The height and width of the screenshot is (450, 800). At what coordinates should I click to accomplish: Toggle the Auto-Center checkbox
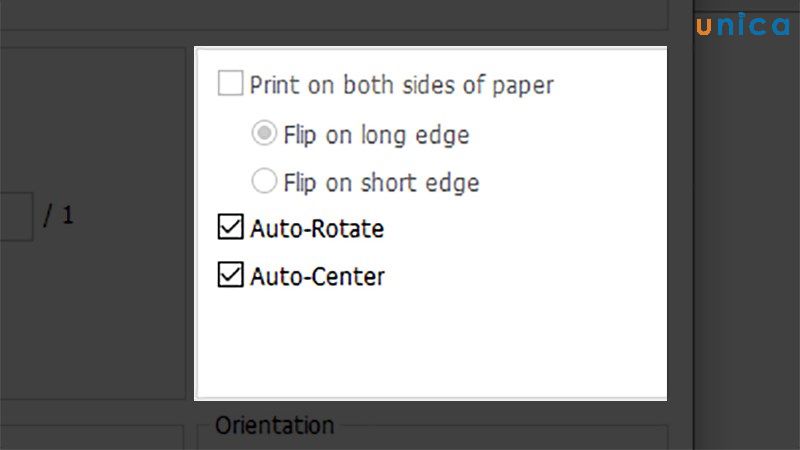pos(230,275)
